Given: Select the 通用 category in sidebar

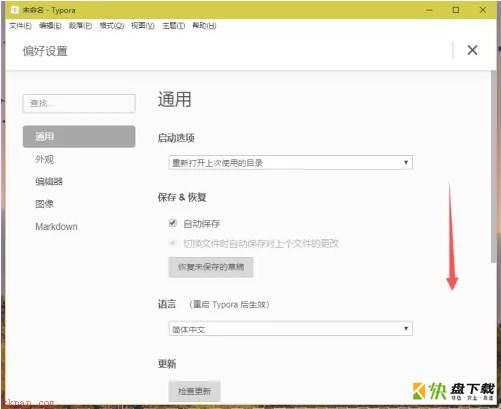Looking at the screenshot, I should tap(79, 136).
